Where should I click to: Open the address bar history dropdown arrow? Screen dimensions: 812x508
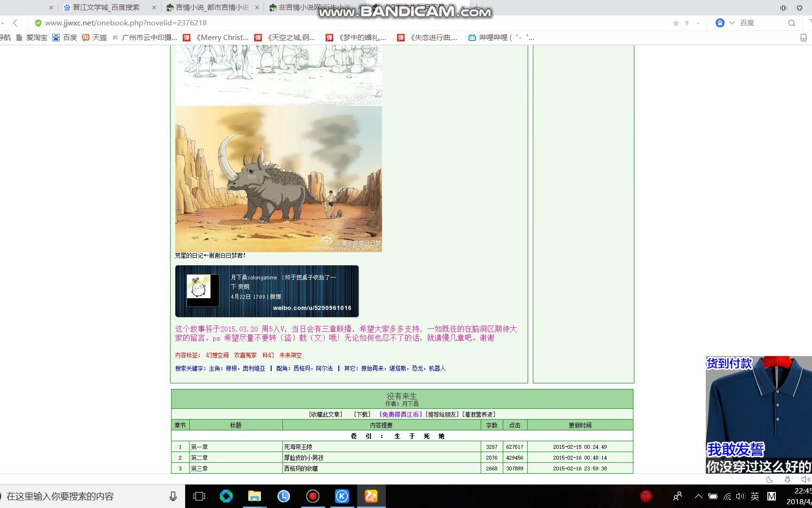[x=698, y=23]
